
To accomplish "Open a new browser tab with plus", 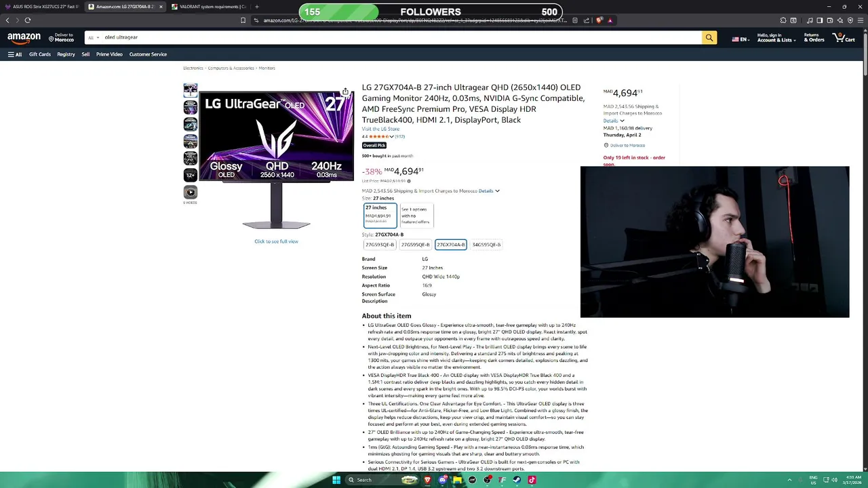I will [256, 7].
